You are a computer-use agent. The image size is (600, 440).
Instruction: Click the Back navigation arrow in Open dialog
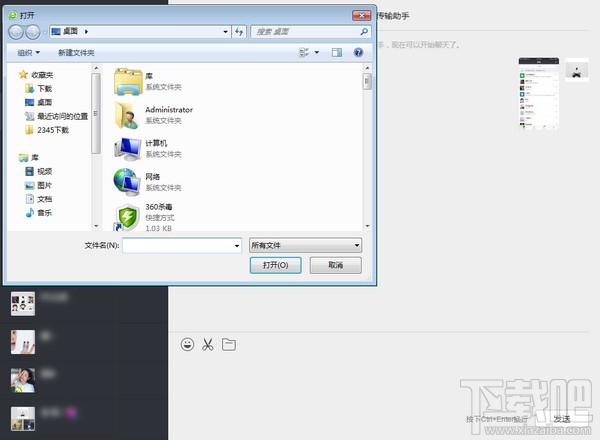(x=16, y=32)
